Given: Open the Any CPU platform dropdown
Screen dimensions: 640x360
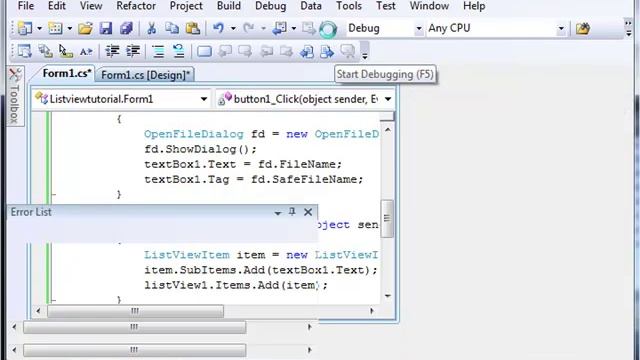Looking at the screenshot, I should pyautogui.click(x=561, y=29).
